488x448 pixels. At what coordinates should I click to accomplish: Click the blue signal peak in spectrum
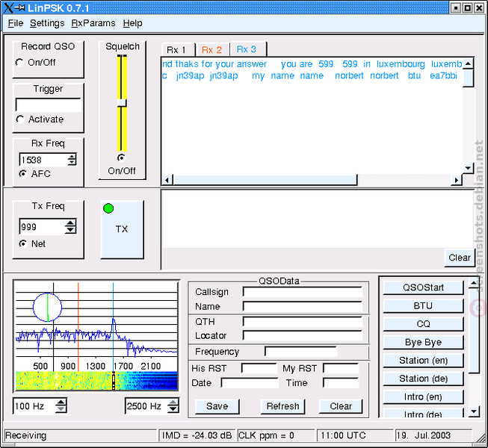pyautogui.click(x=114, y=325)
